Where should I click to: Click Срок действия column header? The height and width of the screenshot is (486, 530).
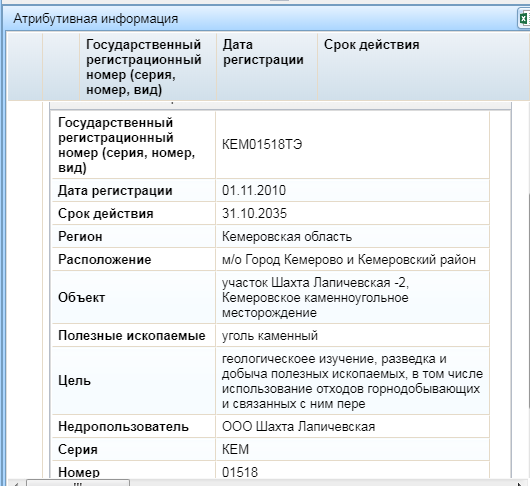click(x=424, y=66)
